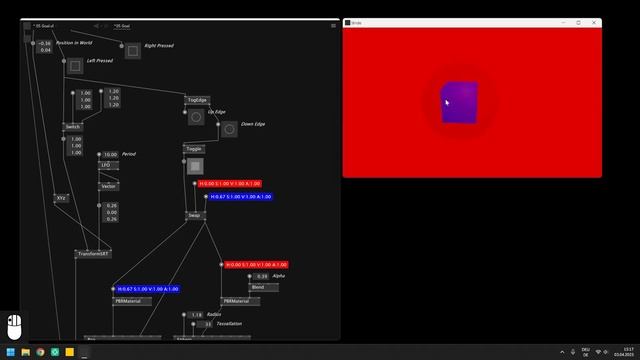Click the Down Edge bang IOBox

229,129
